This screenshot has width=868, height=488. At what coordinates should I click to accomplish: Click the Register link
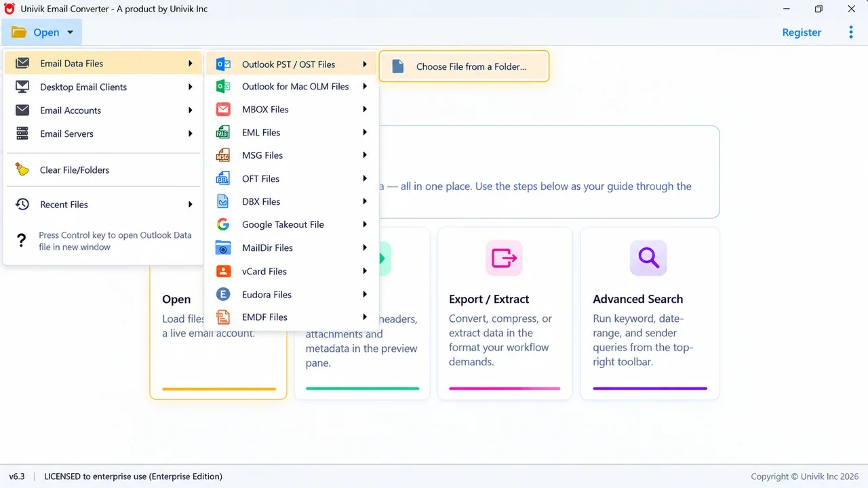[x=802, y=32]
